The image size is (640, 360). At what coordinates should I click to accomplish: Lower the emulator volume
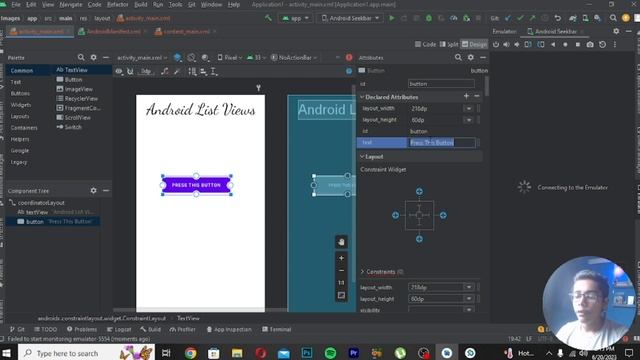(517, 44)
